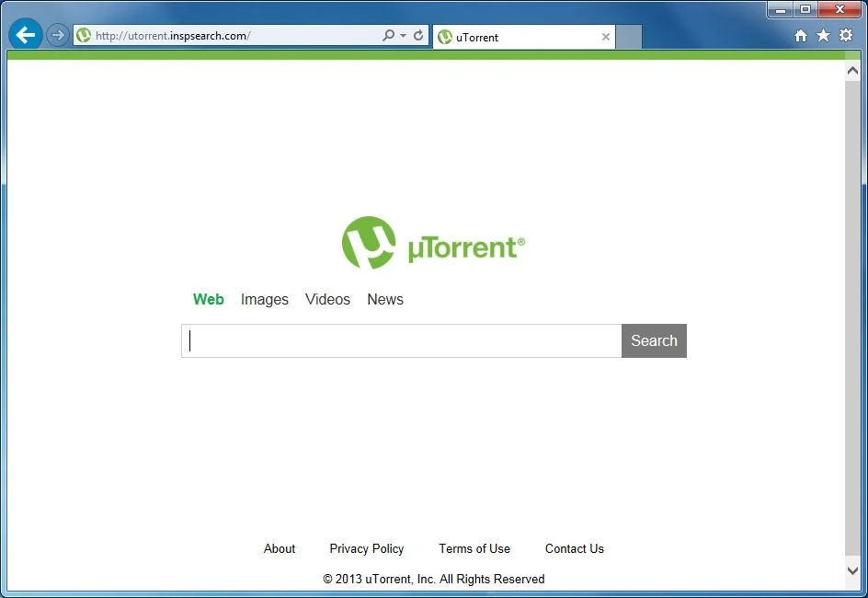The height and width of the screenshot is (598, 868).
Task: Switch to News search
Action: coord(385,299)
